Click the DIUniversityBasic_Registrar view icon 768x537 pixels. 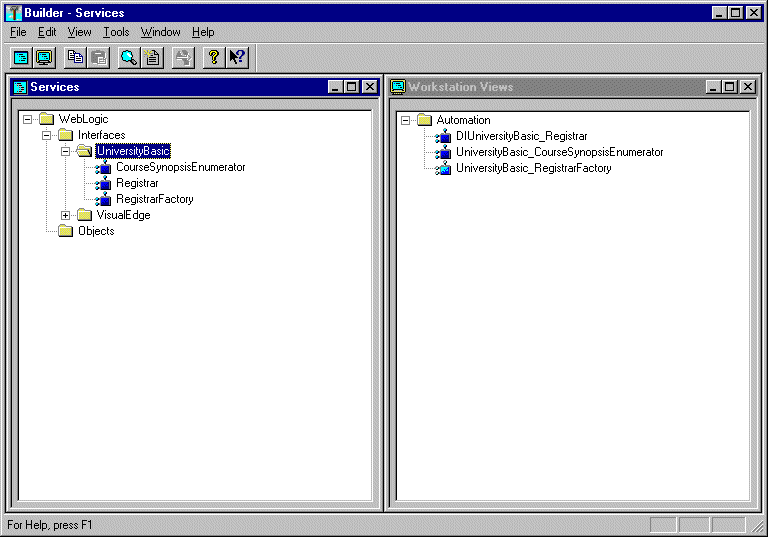(x=443, y=136)
